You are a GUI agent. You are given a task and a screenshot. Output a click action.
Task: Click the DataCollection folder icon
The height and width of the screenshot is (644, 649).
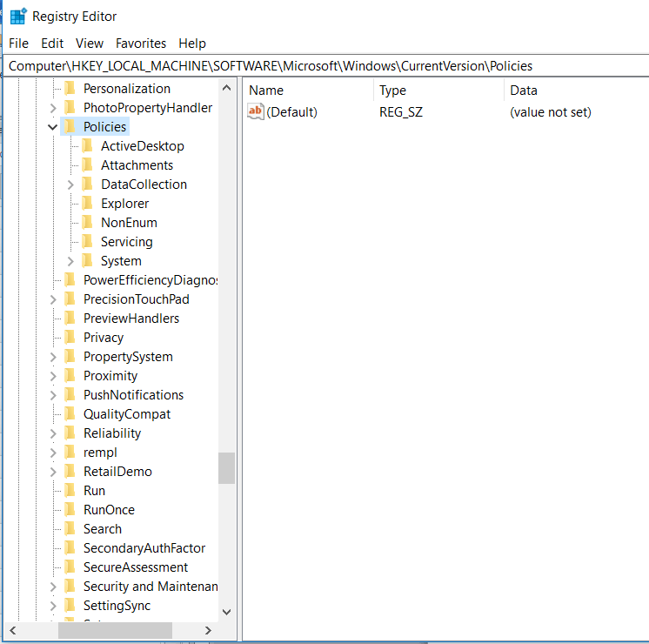click(87, 184)
